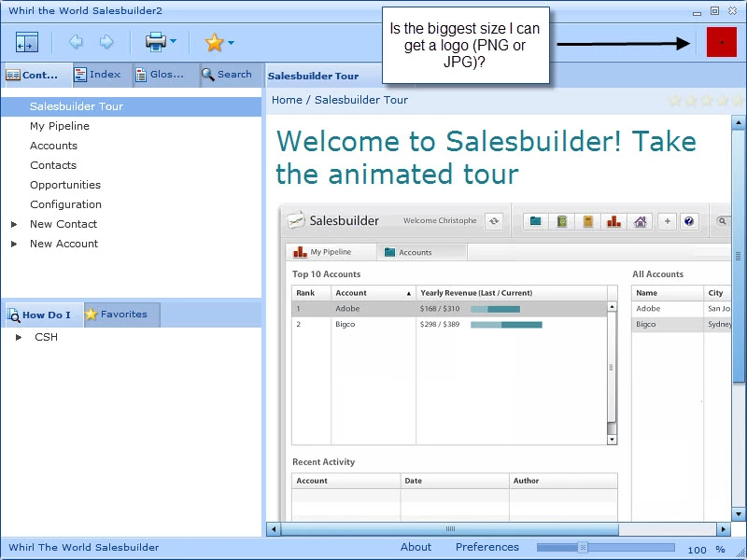The width and height of the screenshot is (747, 560).
Task: Switch to the Favorites tab
Action: 122,315
